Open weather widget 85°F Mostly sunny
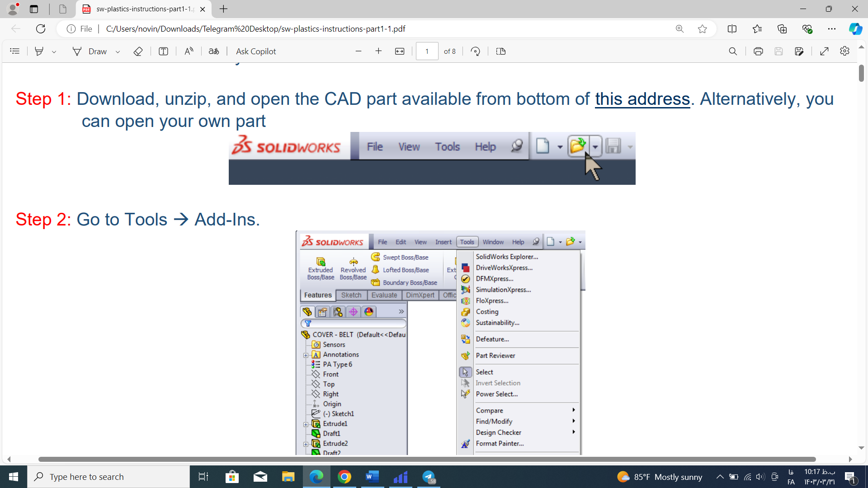The image size is (868, 488). pyautogui.click(x=660, y=477)
